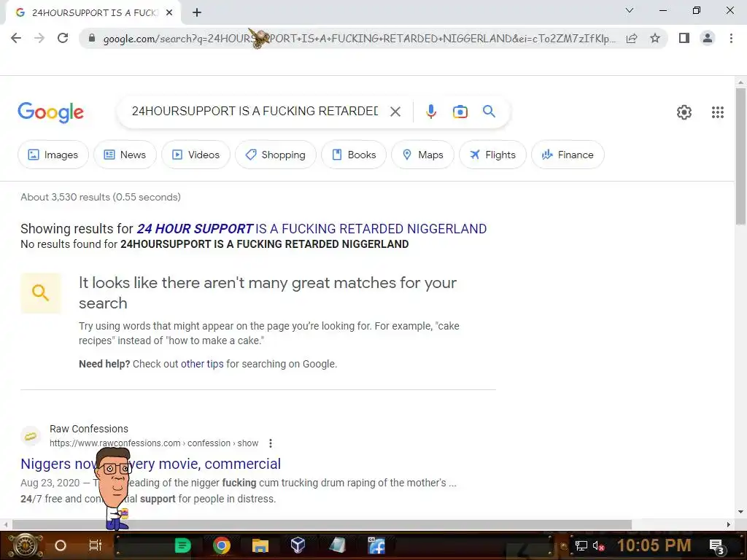View site information via the lock icon

[x=92, y=38]
